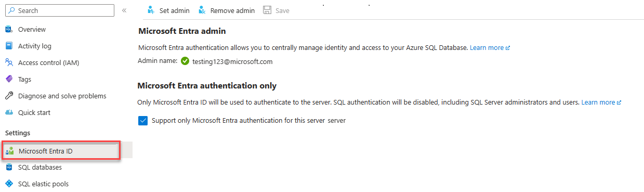Image resolution: width=644 pixels, height=192 pixels.
Task: Click the Microsoft Entra ID icon
Action: coord(9,151)
